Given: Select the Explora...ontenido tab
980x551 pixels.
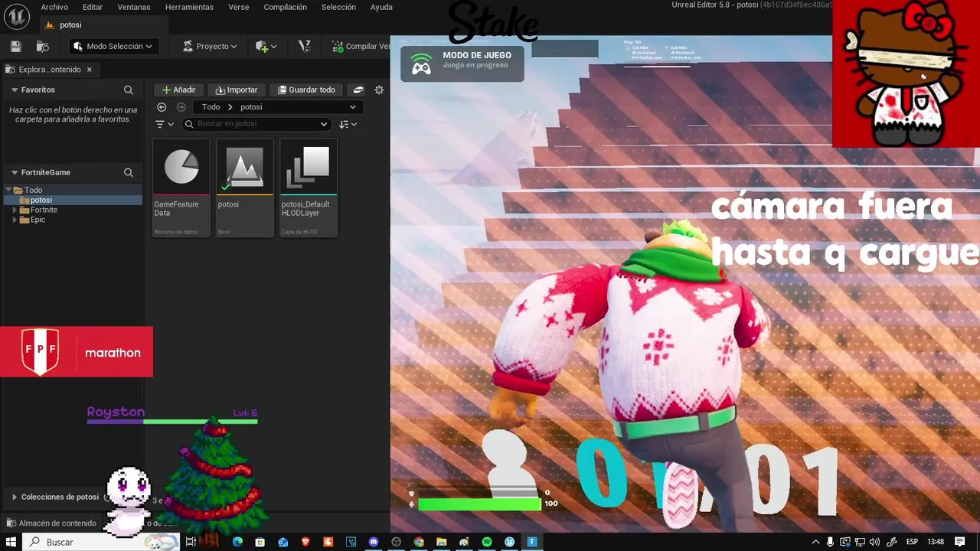Looking at the screenshot, I should pos(50,70).
